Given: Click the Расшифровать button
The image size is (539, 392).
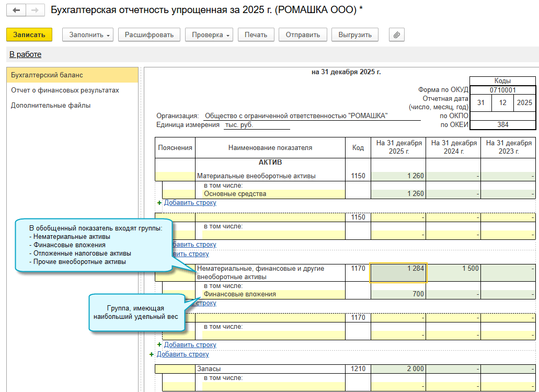Looking at the screenshot, I should [149, 34].
